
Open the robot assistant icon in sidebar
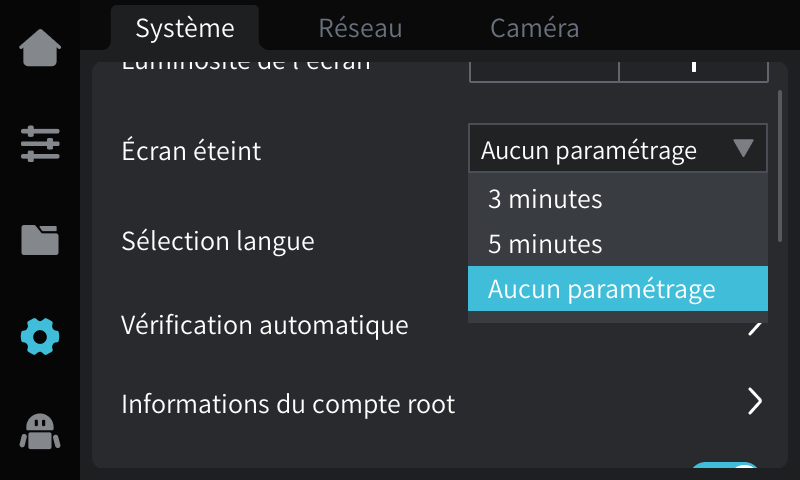40,432
